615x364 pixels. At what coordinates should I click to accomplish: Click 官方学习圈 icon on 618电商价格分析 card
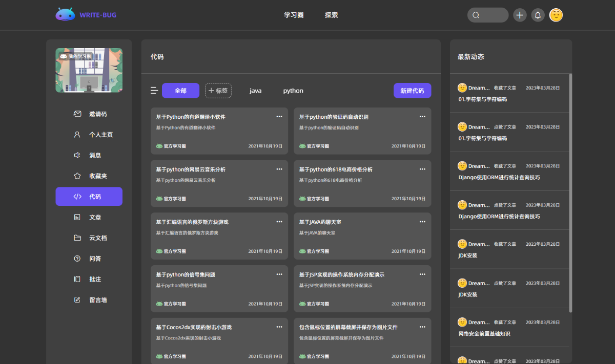pyautogui.click(x=302, y=199)
